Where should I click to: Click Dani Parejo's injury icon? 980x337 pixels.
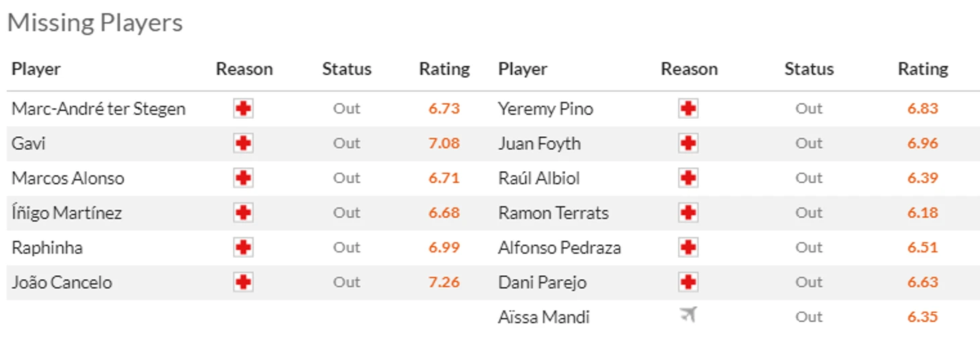[x=688, y=283]
